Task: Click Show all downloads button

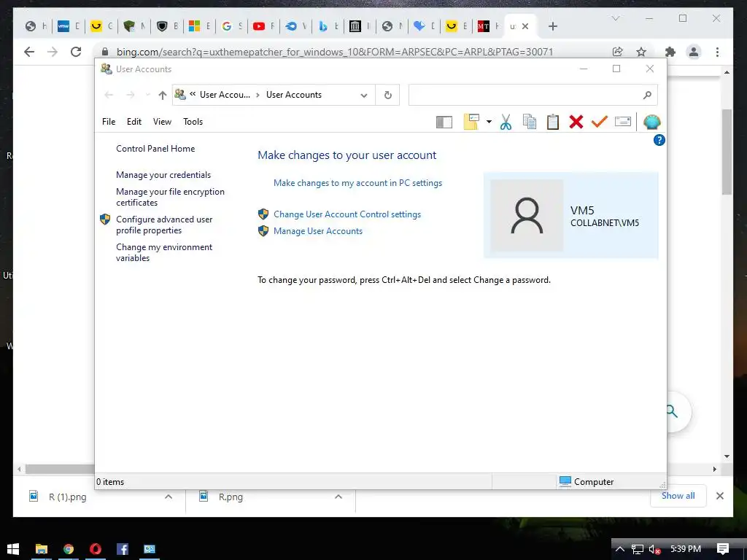Action: click(678, 496)
